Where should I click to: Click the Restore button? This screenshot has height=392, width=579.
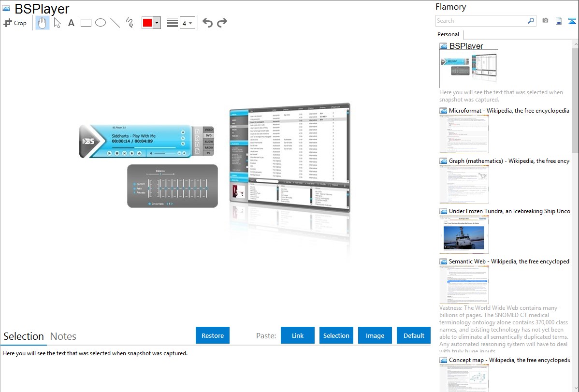click(213, 335)
